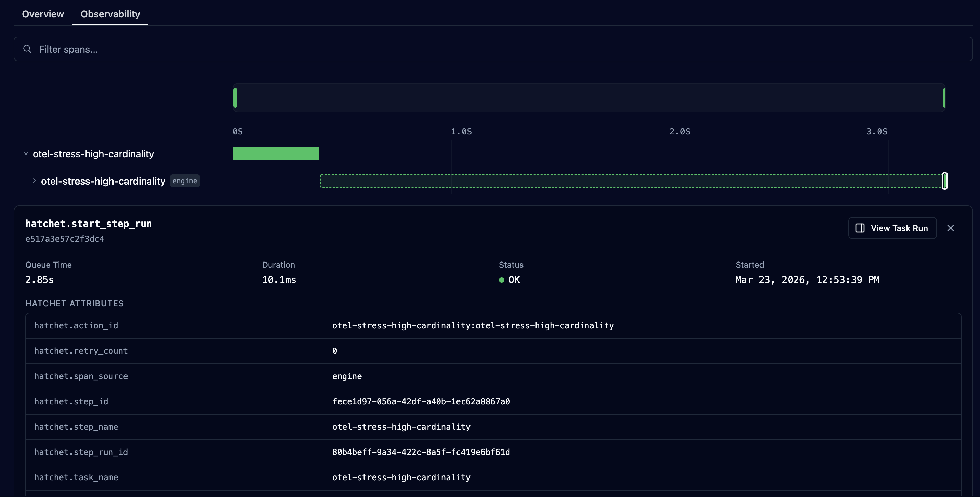Screen dimensions: 980x497
Task: Click the selected span marker at timeline end
Action: 945,181
